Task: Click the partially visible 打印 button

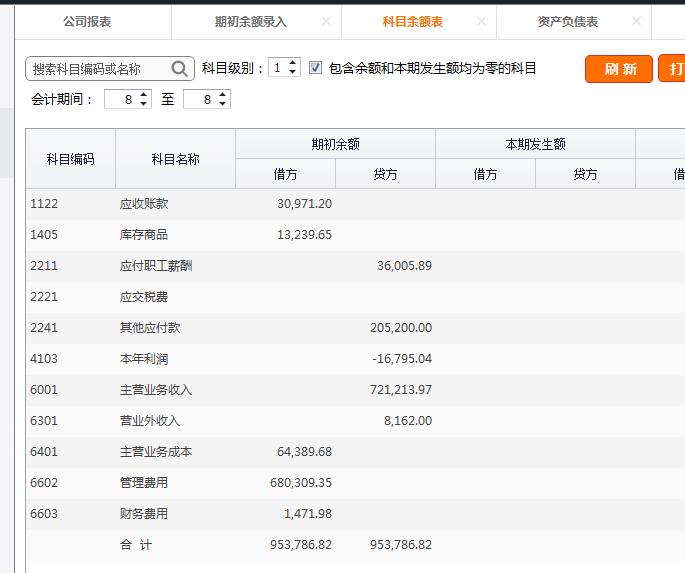Action: click(674, 69)
